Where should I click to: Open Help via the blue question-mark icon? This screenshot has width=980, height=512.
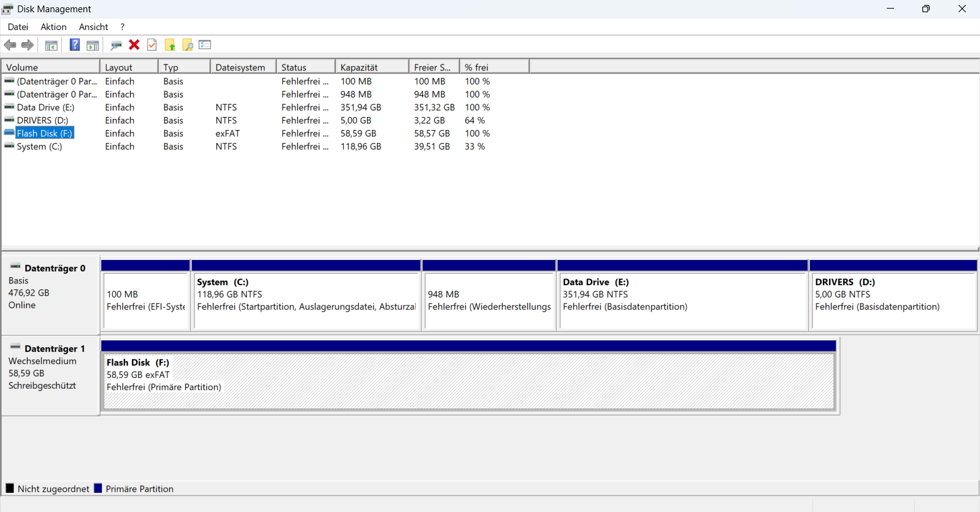pos(74,45)
